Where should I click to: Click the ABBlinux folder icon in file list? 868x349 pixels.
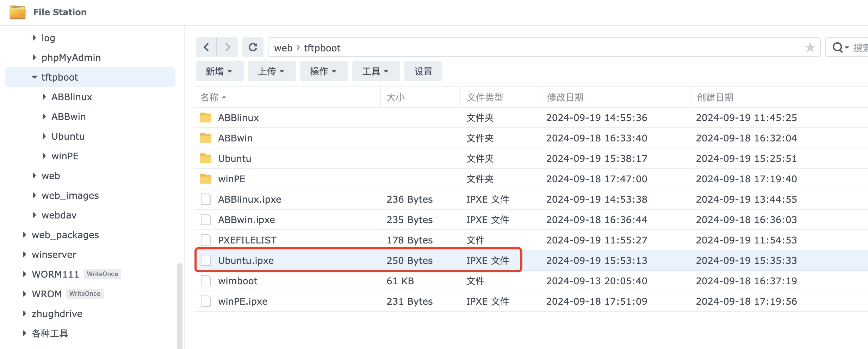coord(206,118)
